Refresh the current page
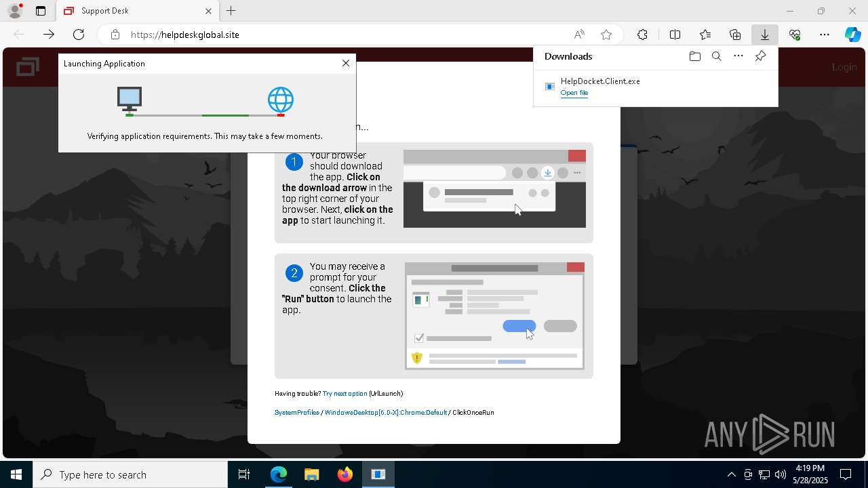 click(79, 35)
